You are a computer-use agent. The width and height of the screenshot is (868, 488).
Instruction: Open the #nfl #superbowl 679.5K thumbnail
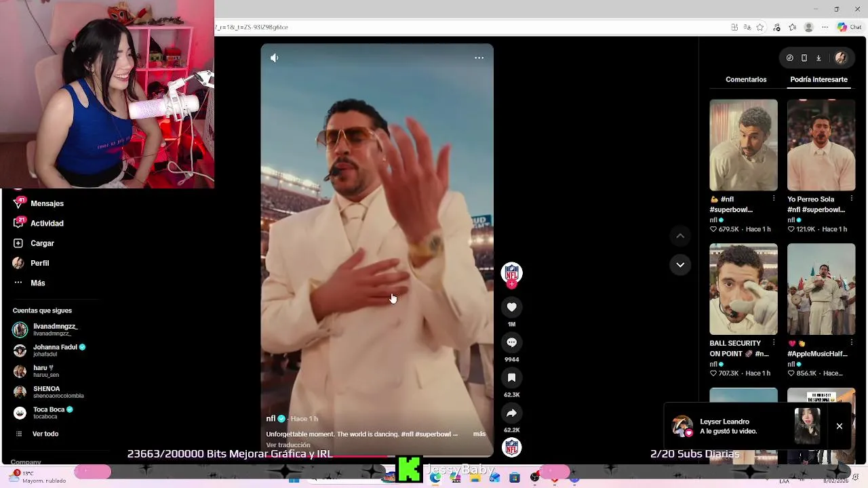tap(743, 145)
